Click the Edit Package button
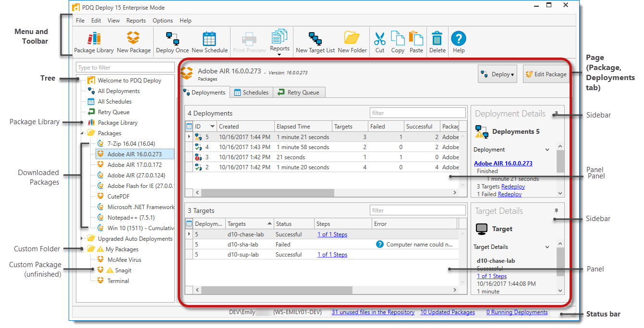644x328 pixels. pyautogui.click(x=546, y=74)
